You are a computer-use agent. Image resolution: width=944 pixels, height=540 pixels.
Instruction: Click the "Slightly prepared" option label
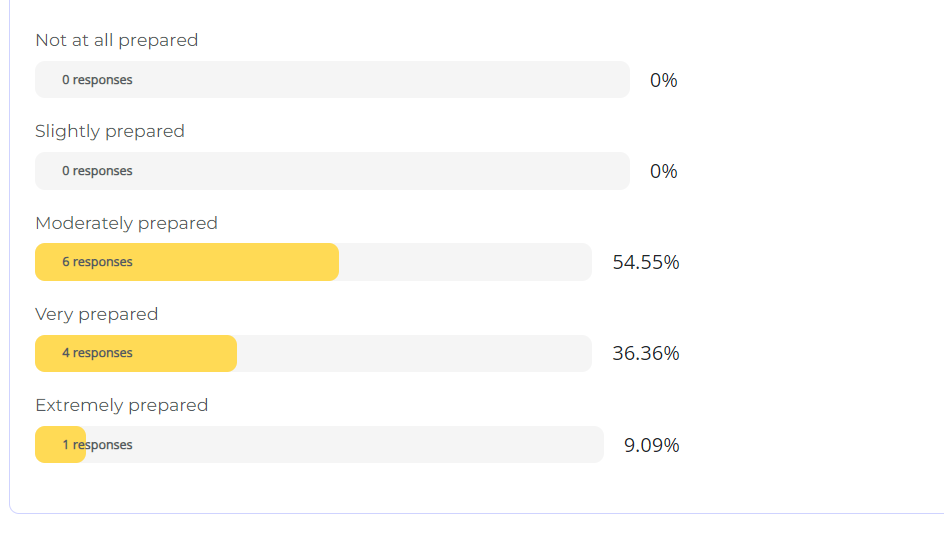[110, 131]
